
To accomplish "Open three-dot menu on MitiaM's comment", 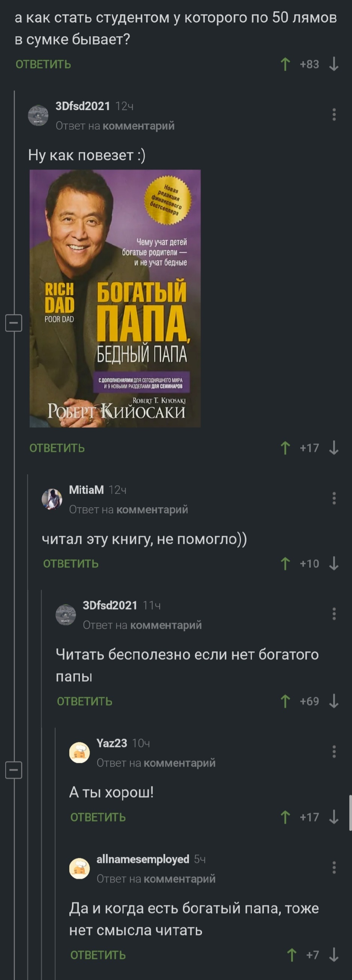I will 334,498.
